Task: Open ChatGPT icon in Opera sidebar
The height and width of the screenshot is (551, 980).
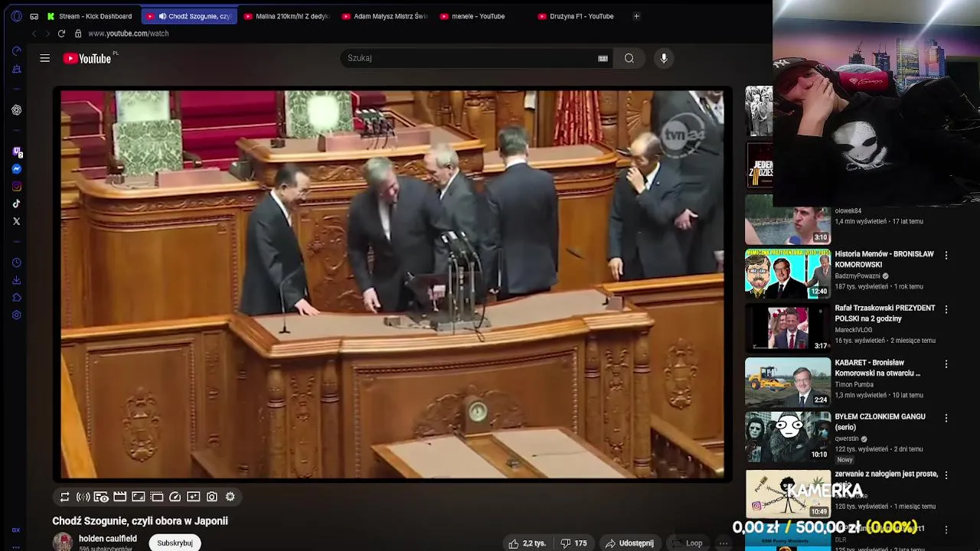Action: (16, 110)
